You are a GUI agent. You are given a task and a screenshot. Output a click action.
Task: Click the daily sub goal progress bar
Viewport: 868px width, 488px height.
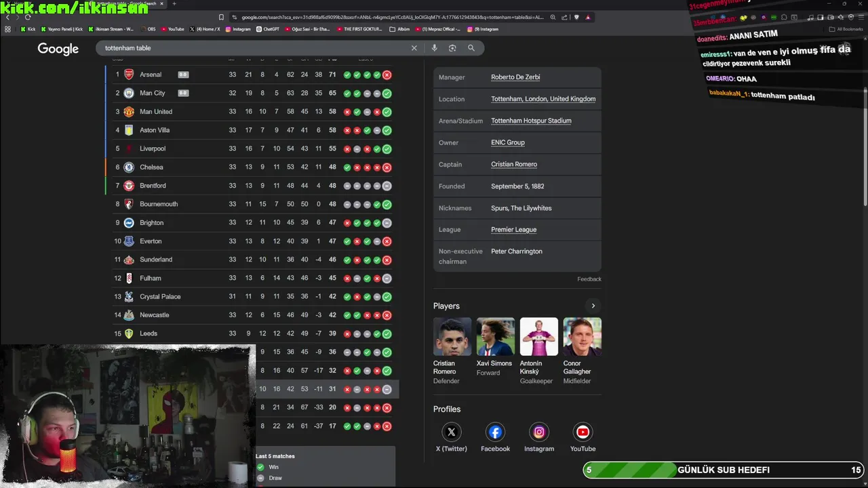(x=724, y=470)
